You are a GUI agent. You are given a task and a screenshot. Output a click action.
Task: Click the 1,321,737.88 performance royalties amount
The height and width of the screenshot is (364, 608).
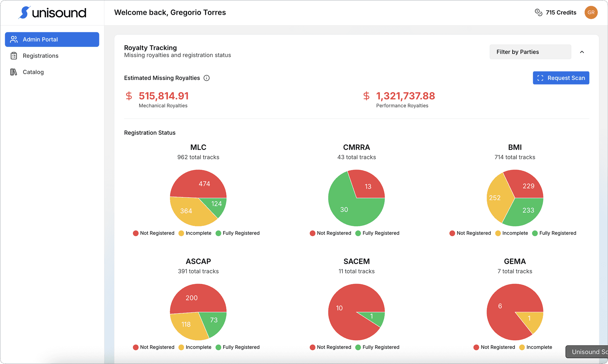pyautogui.click(x=405, y=96)
